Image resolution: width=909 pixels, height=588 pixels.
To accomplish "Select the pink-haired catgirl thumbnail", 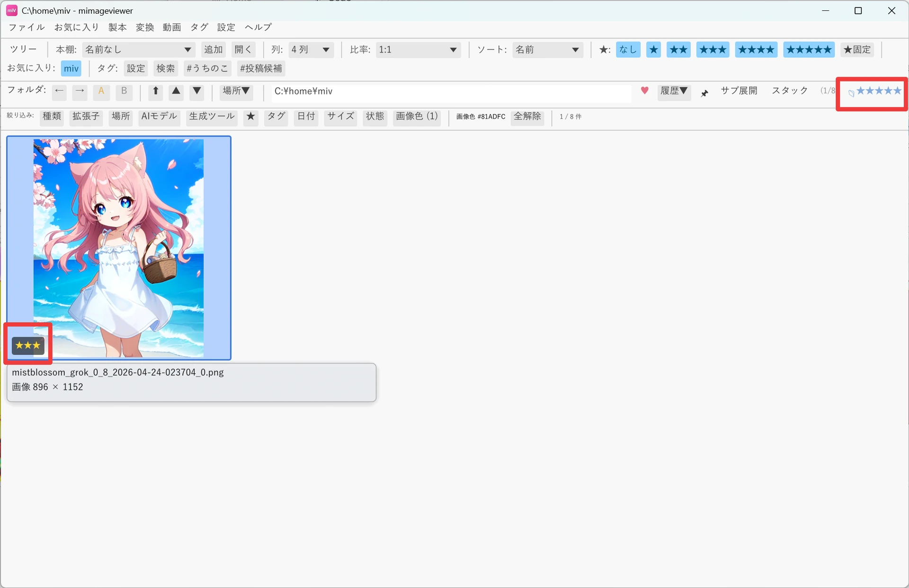I will [118, 247].
